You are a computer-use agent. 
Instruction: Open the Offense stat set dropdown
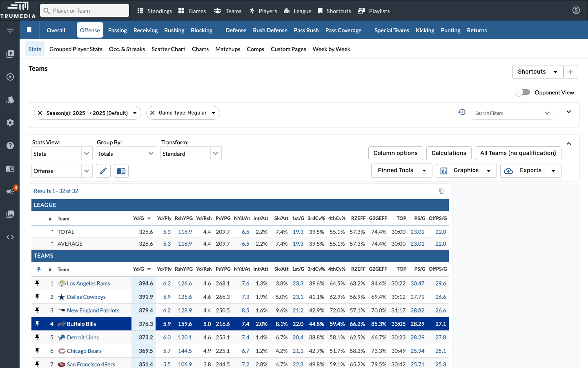[x=62, y=171]
